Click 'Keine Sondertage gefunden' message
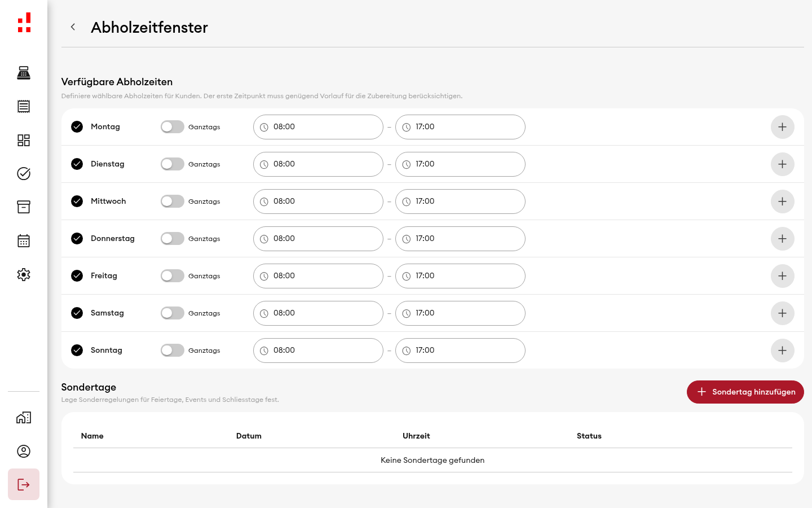This screenshot has width=812, height=508. tap(433, 460)
